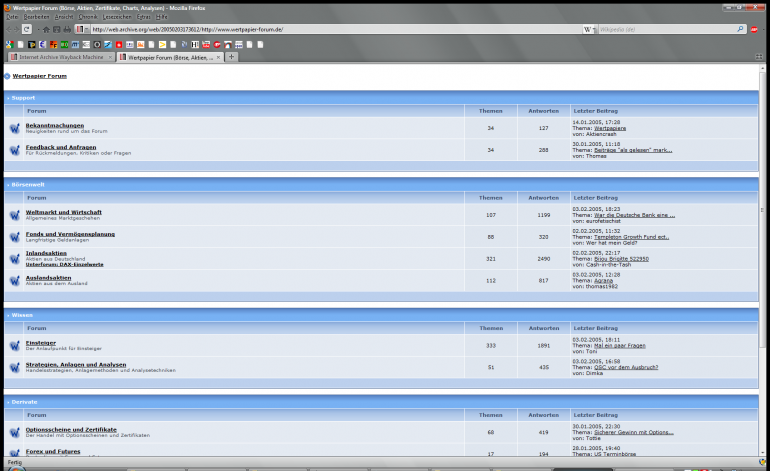Collapse the Support category
770x471 pixels.
pos(8,98)
